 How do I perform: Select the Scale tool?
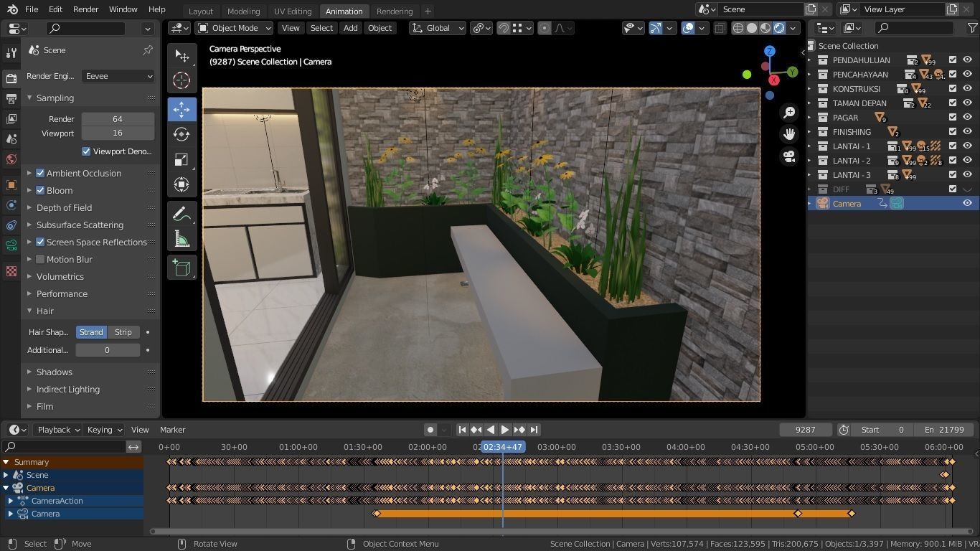pyautogui.click(x=182, y=159)
